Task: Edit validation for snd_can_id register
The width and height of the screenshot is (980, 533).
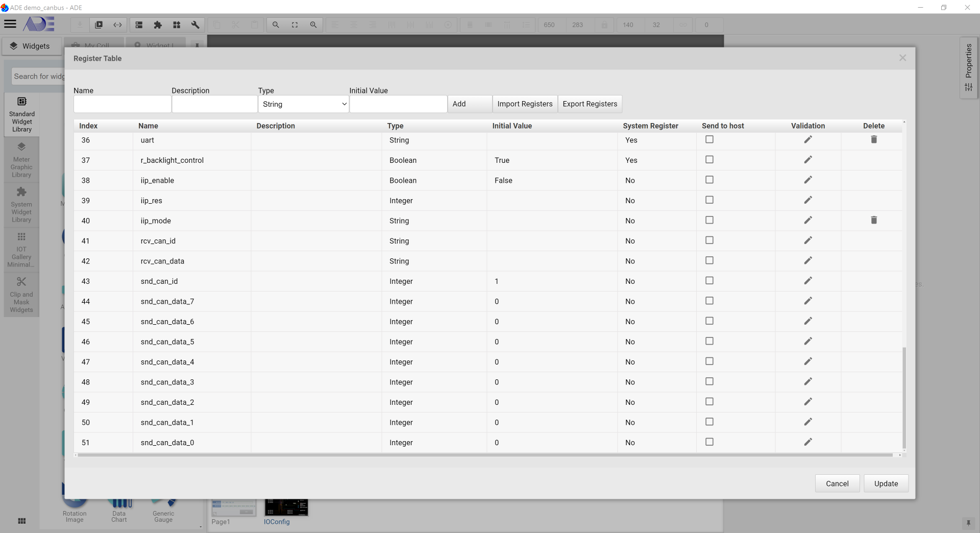Action: pos(807,281)
